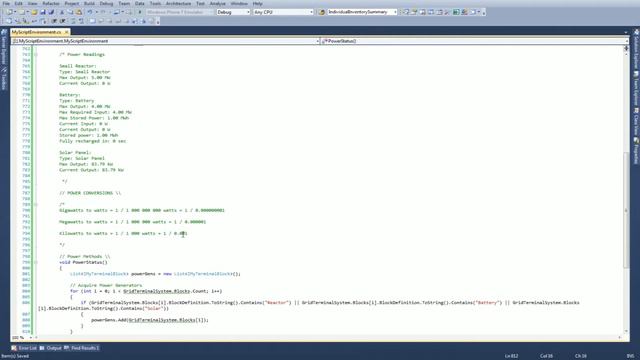
Task: Click the Undo arrow icon
Action: click(90, 12)
